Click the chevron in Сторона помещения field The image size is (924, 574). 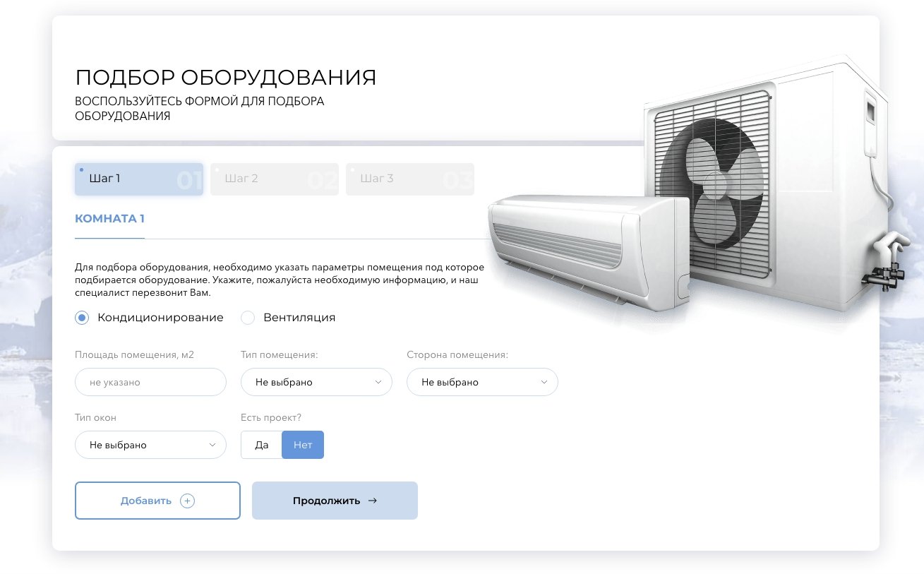point(544,382)
